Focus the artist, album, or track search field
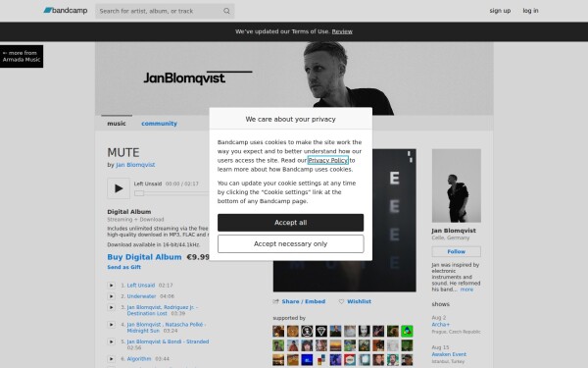This screenshot has height=368, width=588. [x=165, y=11]
